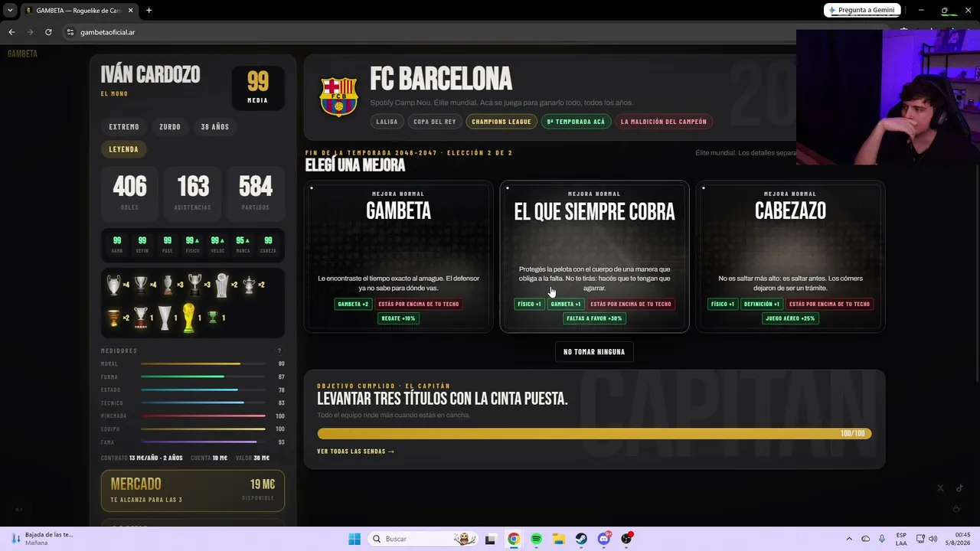Open Google Chrome from the taskbar

(x=513, y=539)
